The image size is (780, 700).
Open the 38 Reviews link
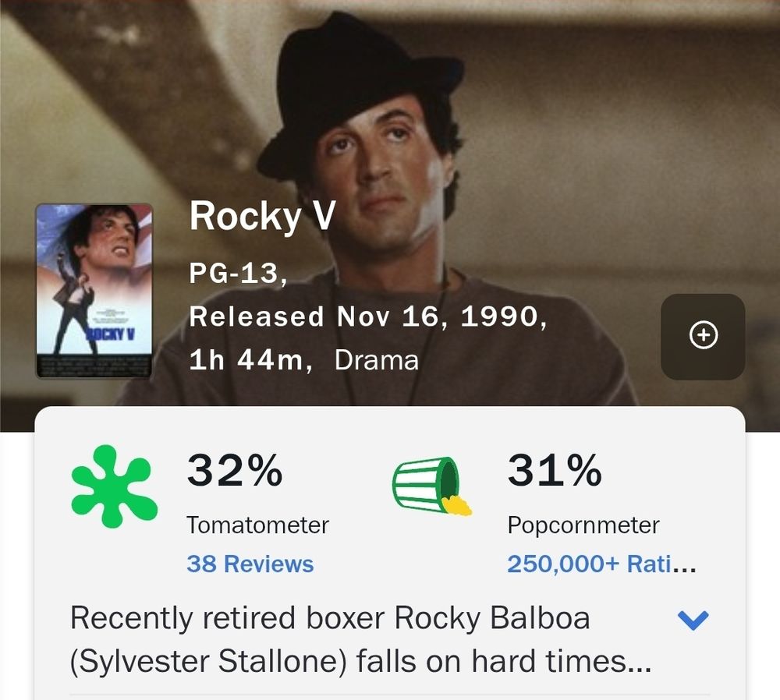249,561
